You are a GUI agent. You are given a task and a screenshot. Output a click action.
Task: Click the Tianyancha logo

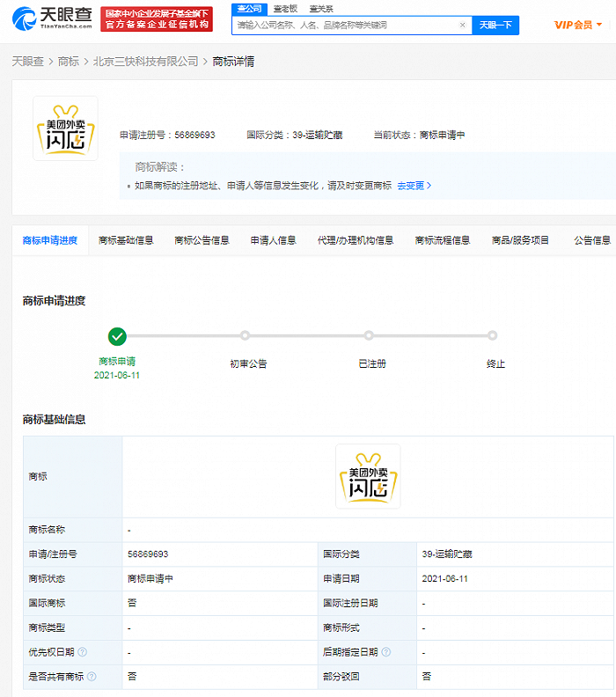[51, 19]
